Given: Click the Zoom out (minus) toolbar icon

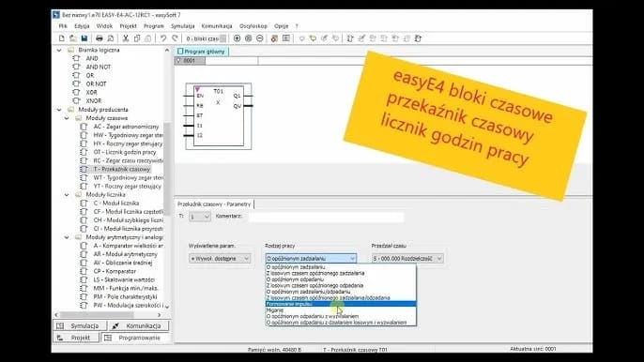Looking at the screenshot, I should pos(259,38).
